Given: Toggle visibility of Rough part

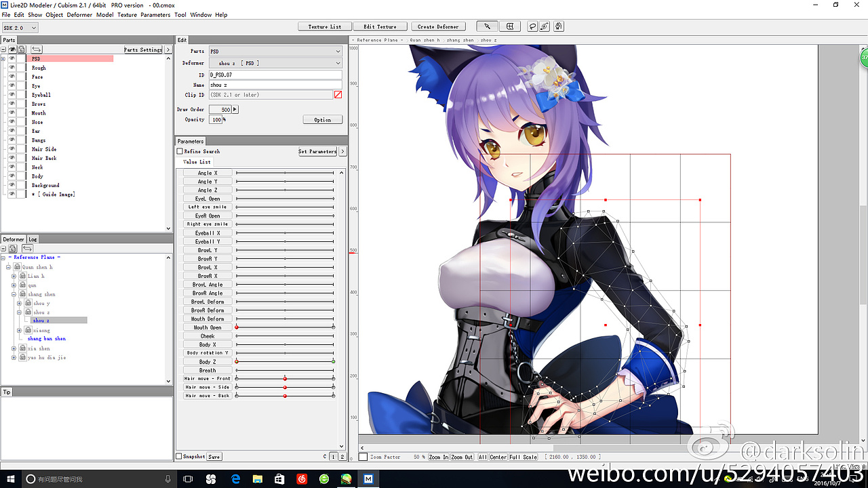Looking at the screenshot, I should 12,68.
